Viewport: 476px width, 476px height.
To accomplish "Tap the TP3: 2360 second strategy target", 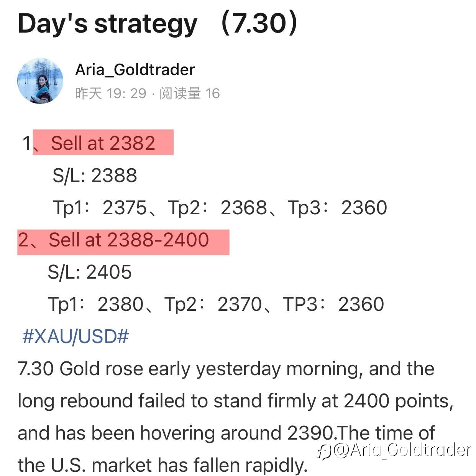I will 334,304.
